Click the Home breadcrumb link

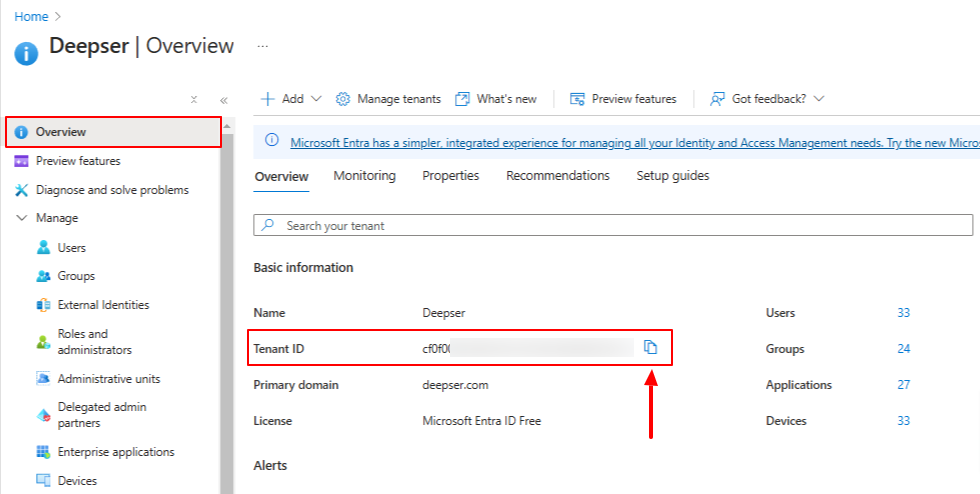[x=31, y=17]
